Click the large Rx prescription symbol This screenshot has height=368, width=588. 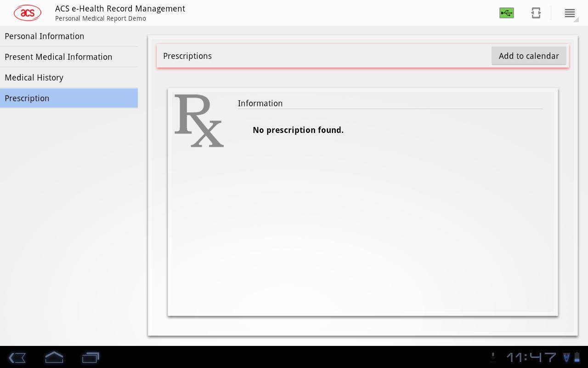pos(199,121)
